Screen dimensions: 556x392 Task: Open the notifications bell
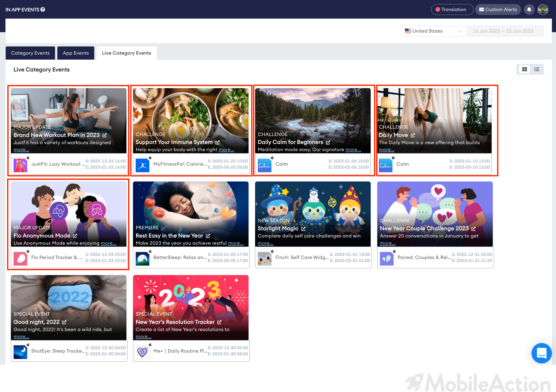tap(529, 10)
